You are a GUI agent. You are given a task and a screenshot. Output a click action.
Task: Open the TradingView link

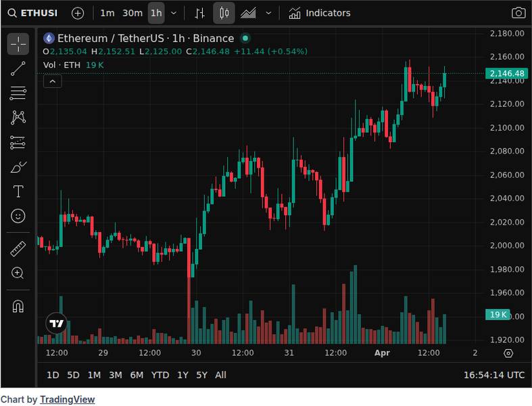coord(67,399)
